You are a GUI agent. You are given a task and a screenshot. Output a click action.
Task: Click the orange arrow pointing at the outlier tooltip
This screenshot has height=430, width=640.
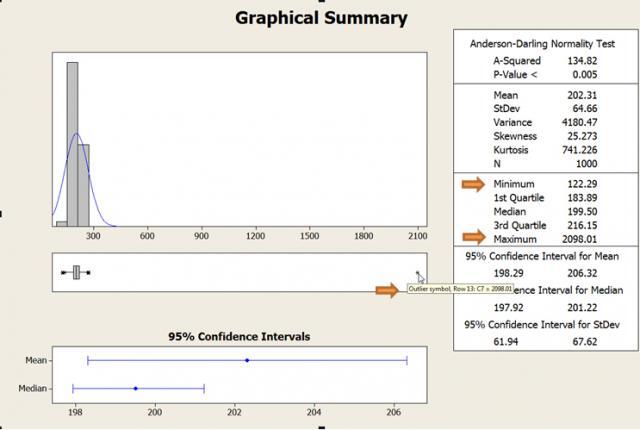[x=388, y=290]
